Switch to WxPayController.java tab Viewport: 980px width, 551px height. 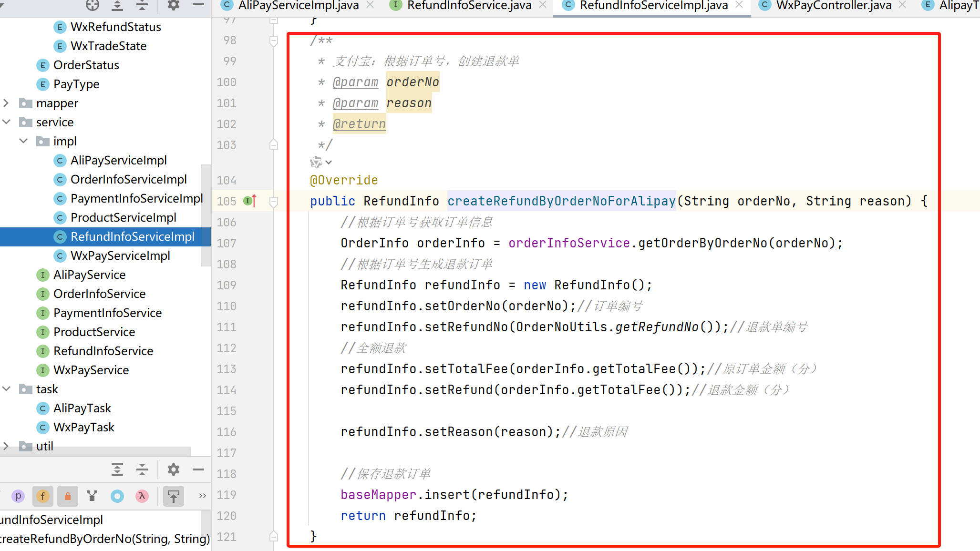(x=833, y=5)
